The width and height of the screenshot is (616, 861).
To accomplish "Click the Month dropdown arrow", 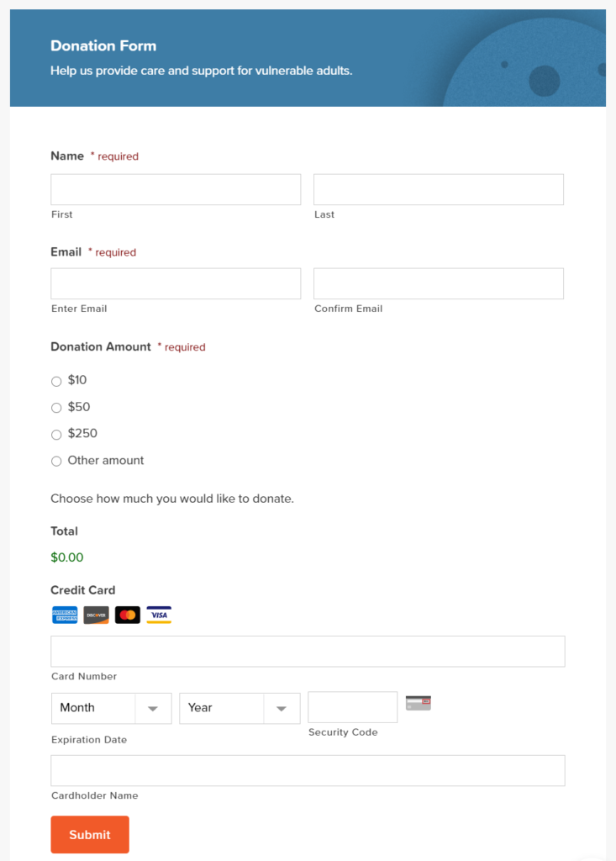I will [x=154, y=708].
